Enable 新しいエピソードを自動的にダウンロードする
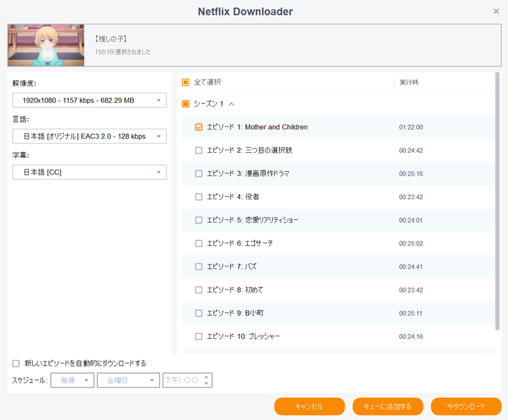This screenshot has height=420, width=508. (x=16, y=364)
